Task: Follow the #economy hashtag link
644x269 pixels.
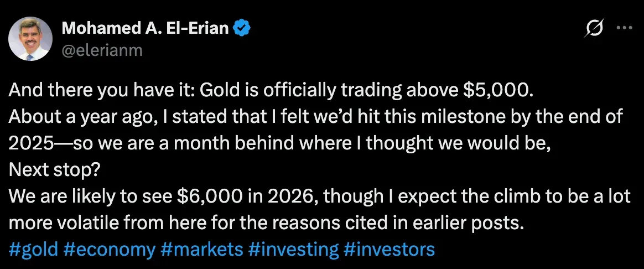Action: [x=109, y=250]
